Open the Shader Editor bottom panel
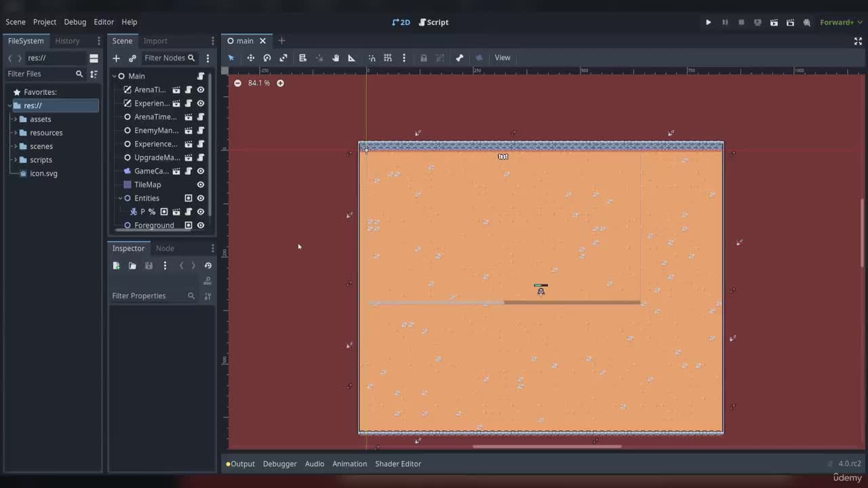 click(398, 464)
